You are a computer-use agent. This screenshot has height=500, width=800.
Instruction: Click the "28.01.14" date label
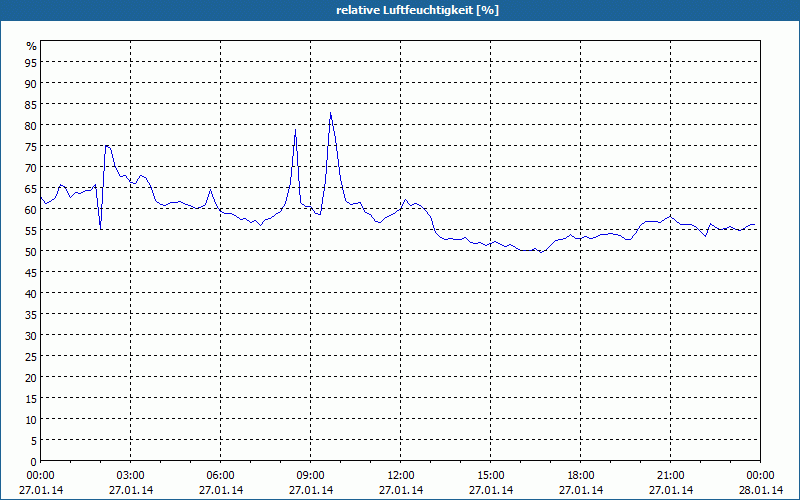760,490
